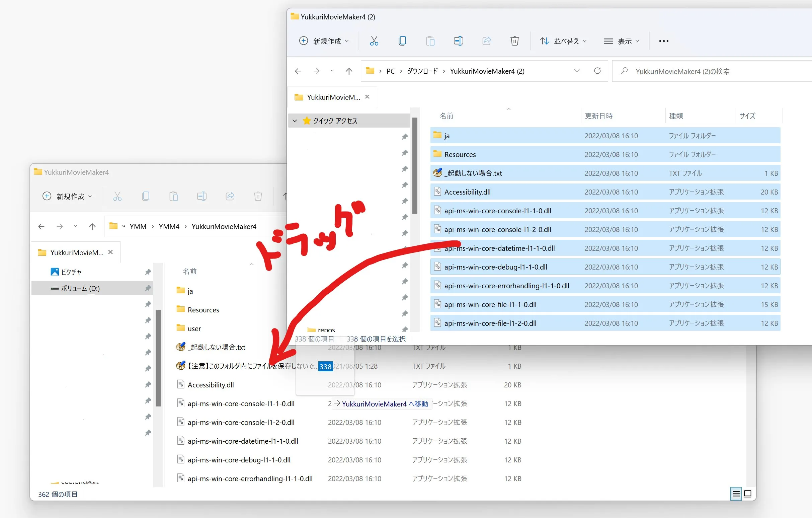Refresh the YukkuriMovieMaker4 (2) folder view
Screen dimensions: 812x518
[597, 71]
